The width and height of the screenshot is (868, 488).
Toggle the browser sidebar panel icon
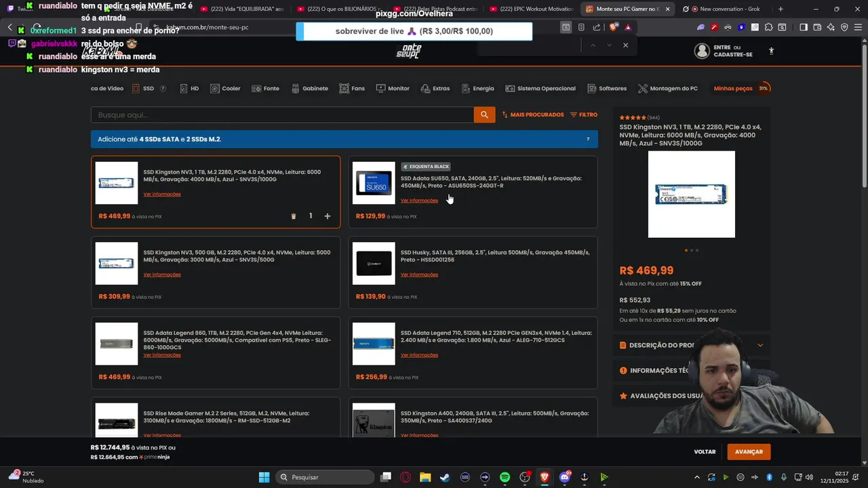pos(804,27)
